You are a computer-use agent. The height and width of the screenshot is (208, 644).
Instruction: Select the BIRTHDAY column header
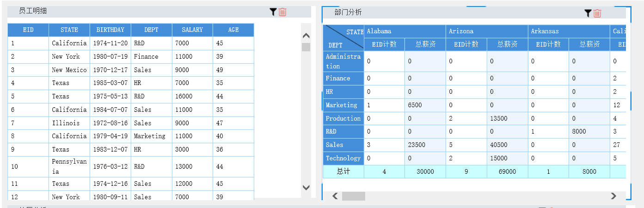point(110,30)
